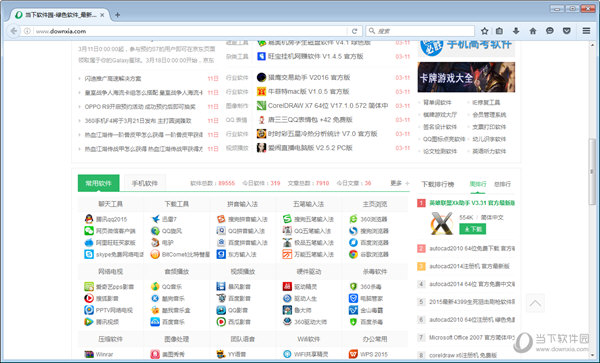Viewport: 600px width, 363px height.
Task: Click the green 360 browser icon
Action: pos(353,219)
